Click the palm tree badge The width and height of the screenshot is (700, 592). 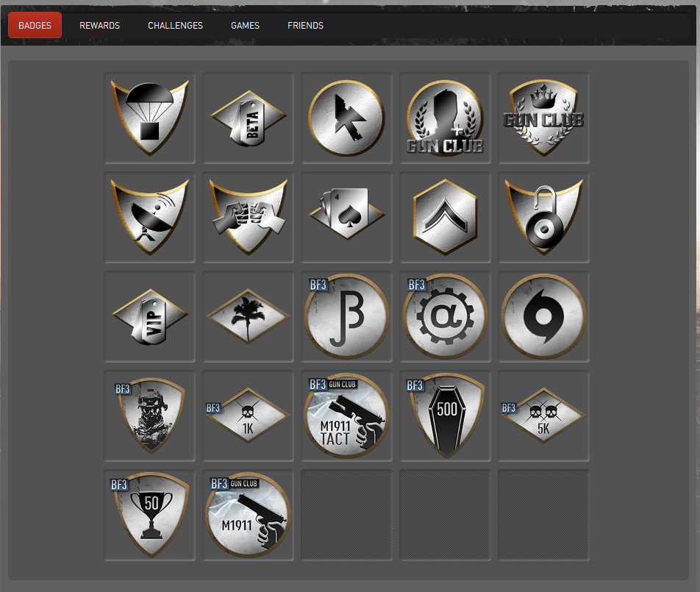point(249,316)
